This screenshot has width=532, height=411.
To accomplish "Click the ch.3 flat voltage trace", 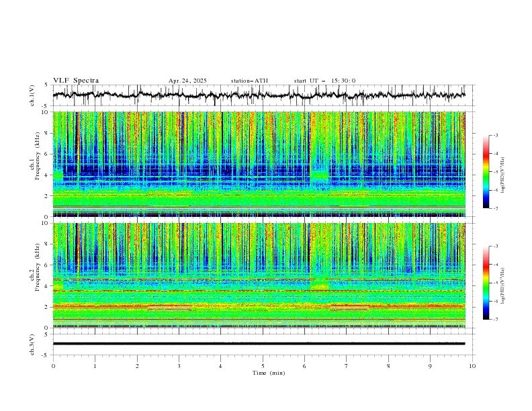I will coord(259,344).
